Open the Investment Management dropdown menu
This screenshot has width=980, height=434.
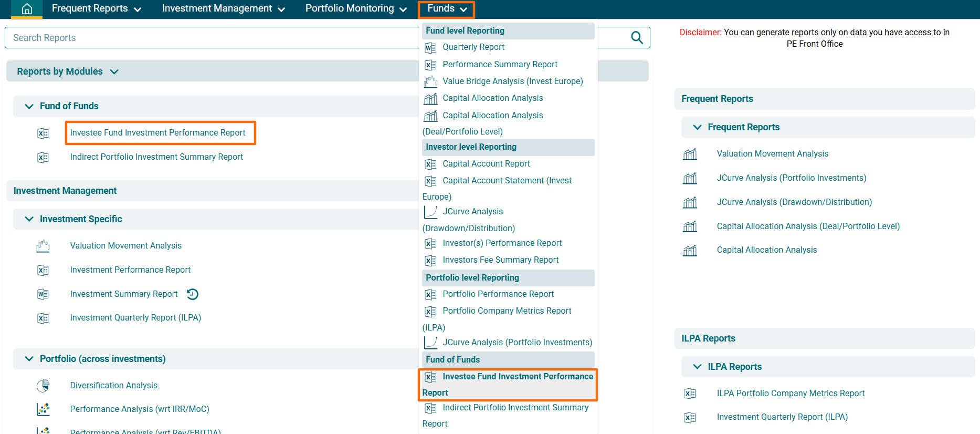pos(223,9)
